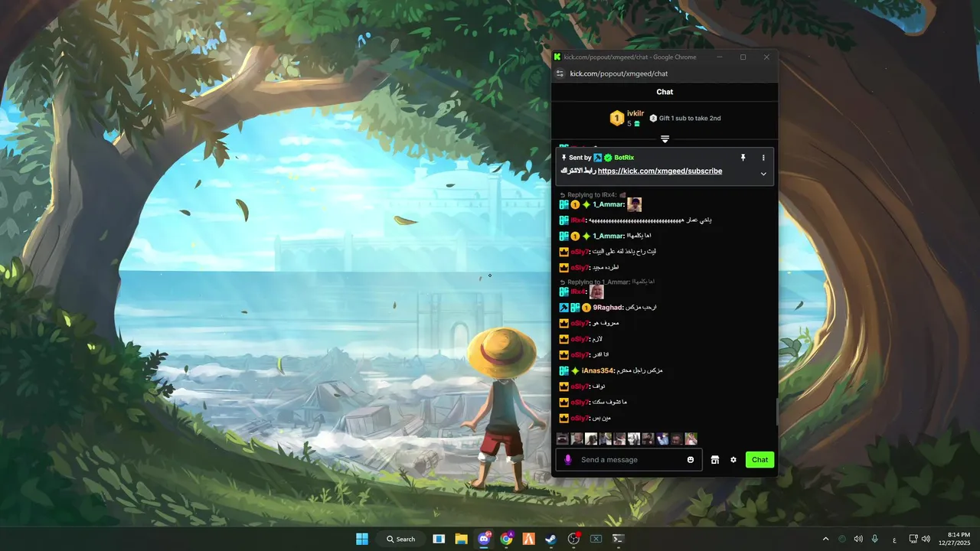Open Google Chrome from taskbar
This screenshot has width=980, height=551.
click(x=506, y=539)
